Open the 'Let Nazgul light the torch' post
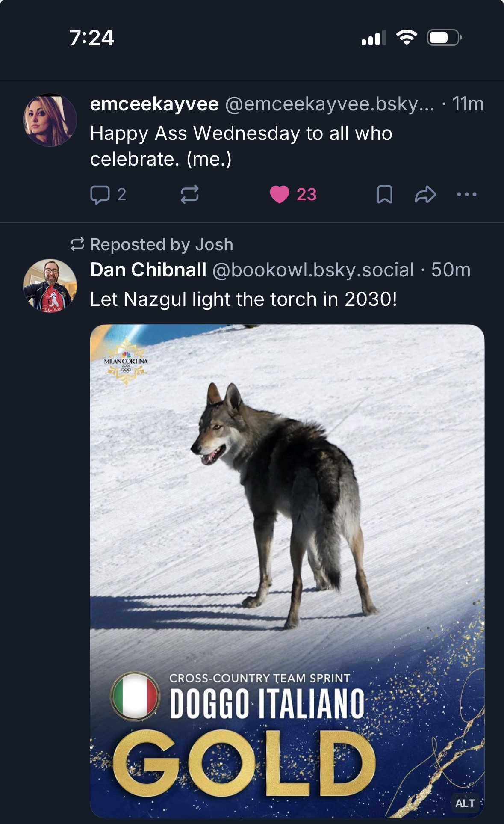 click(x=244, y=299)
